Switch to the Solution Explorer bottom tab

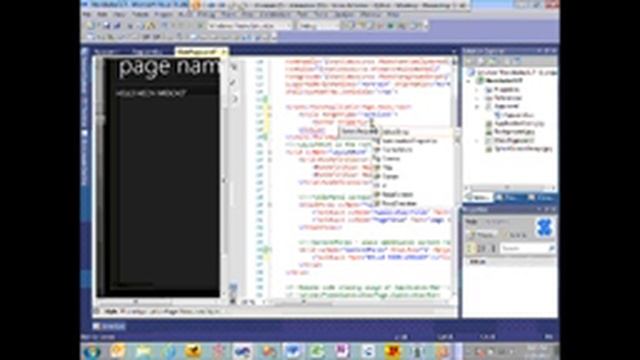(x=478, y=198)
